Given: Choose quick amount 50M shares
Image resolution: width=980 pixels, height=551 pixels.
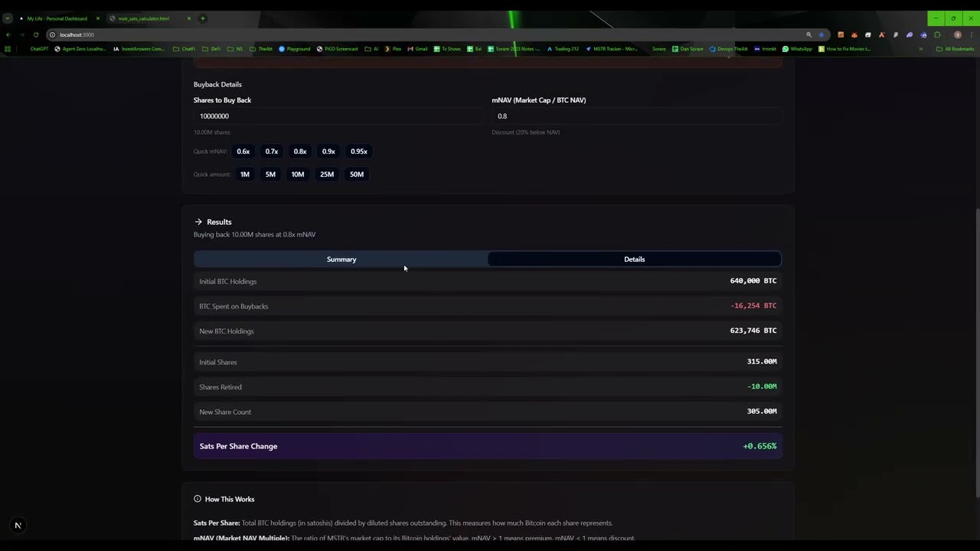Looking at the screenshot, I should point(357,174).
